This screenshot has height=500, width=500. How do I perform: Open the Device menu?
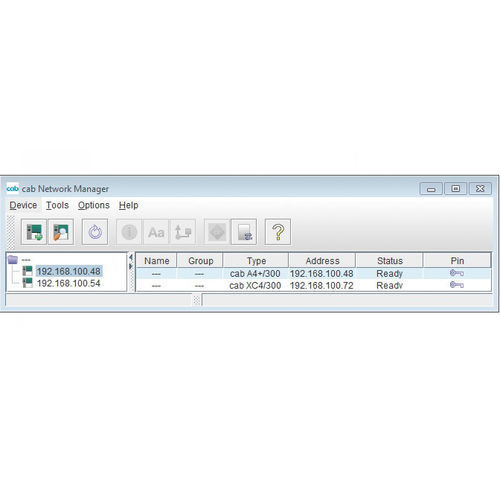pos(23,205)
